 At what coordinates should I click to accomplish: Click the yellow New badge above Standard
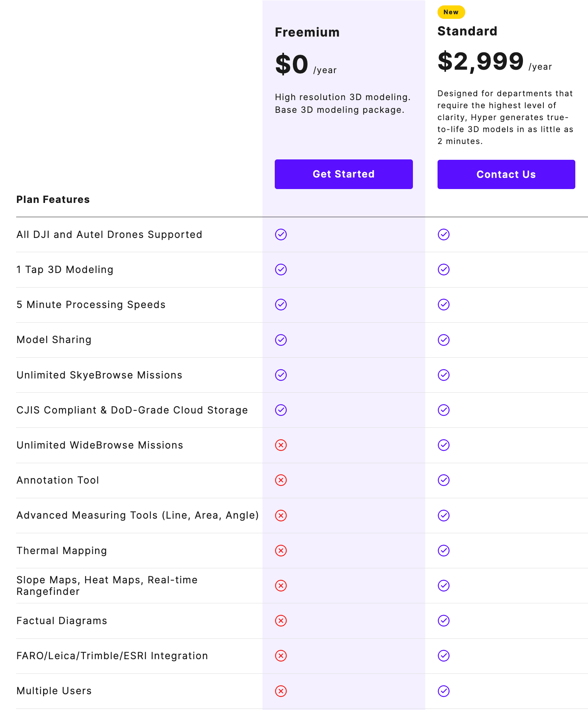[x=451, y=12]
